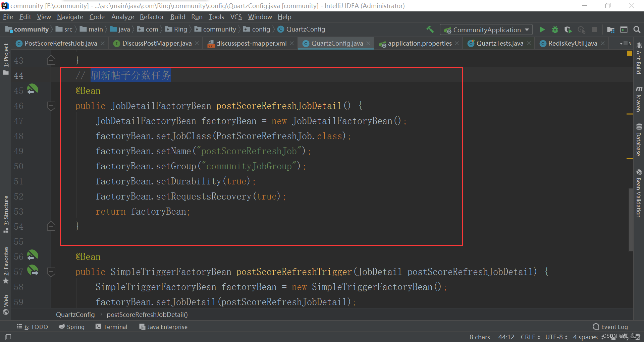This screenshot has width=644, height=342.
Task: Collapse the method fold marker at line 46
Action: pos(51,106)
